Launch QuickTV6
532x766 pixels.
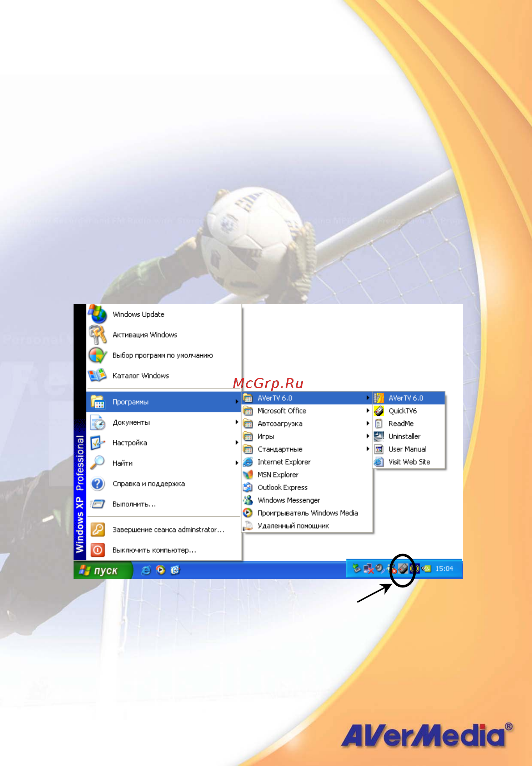pos(409,411)
